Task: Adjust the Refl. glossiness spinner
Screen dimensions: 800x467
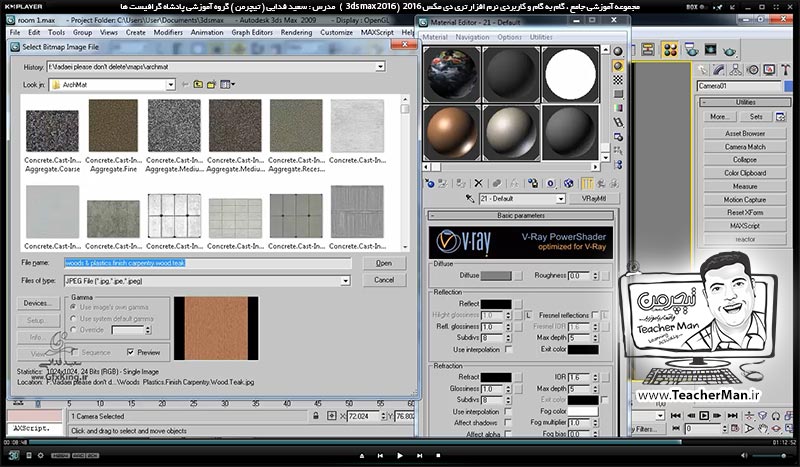Action: tap(508, 327)
